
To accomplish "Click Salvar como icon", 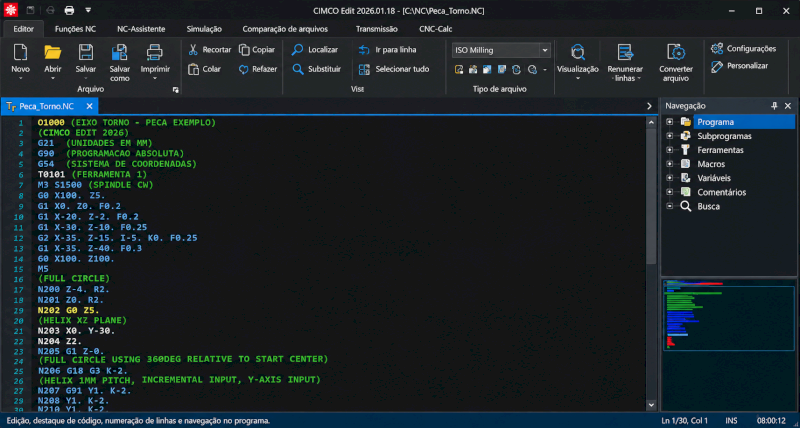I will pyautogui.click(x=119, y=52).
